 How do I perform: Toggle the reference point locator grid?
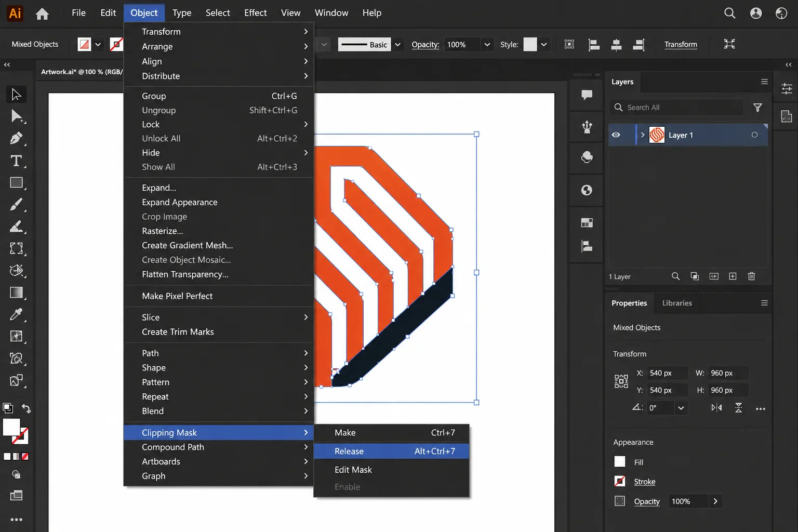tap(621, 381)
